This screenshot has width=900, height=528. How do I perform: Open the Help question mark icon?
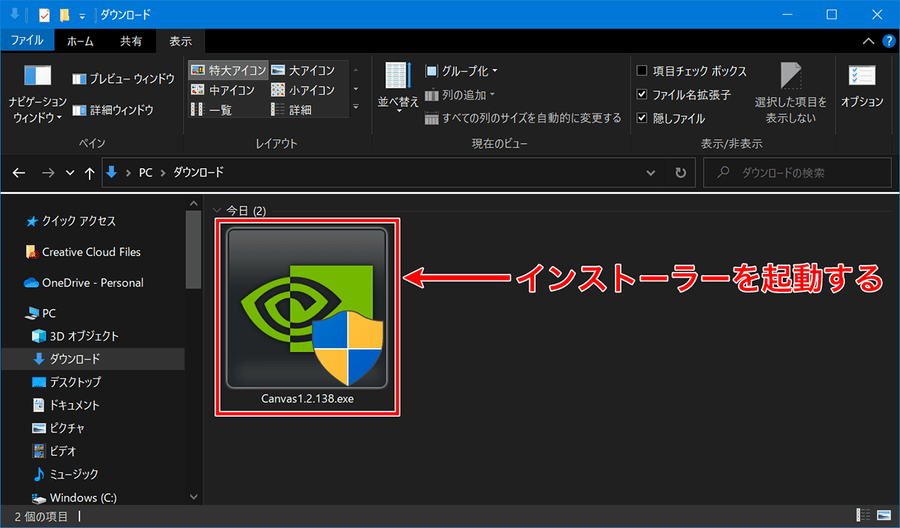click(x=889, y=41)
